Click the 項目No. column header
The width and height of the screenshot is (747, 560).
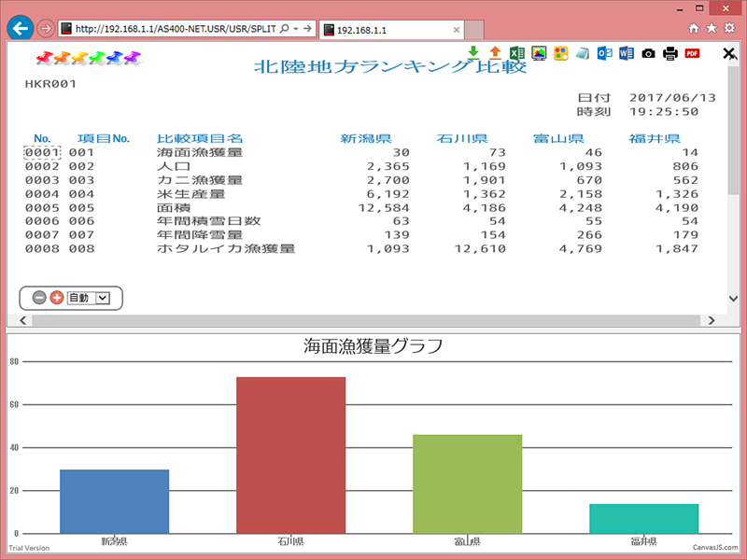tap(104, 138)
